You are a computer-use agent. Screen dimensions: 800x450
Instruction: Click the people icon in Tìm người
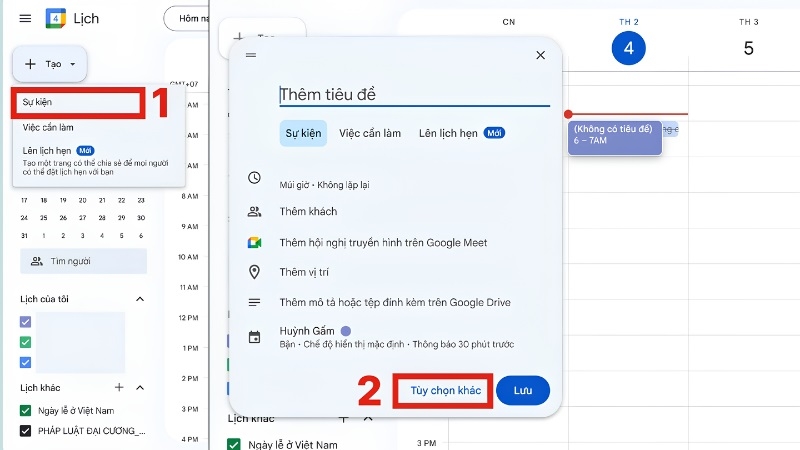[x=37, y=261]
